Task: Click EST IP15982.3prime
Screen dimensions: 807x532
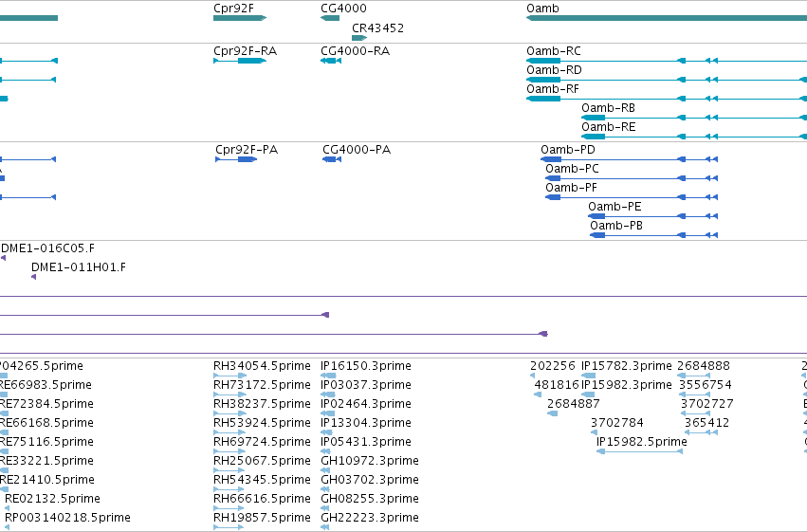Action: (627, 385)
